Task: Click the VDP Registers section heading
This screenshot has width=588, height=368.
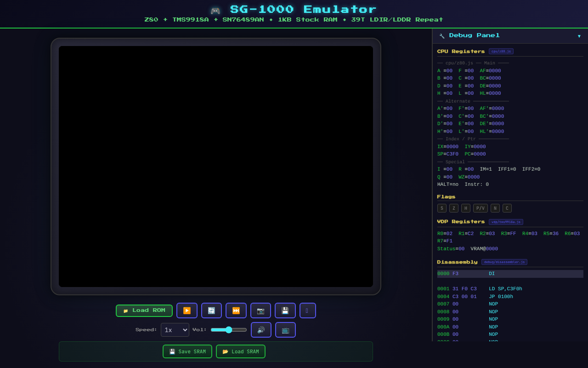Action: [x=461, y=222]
